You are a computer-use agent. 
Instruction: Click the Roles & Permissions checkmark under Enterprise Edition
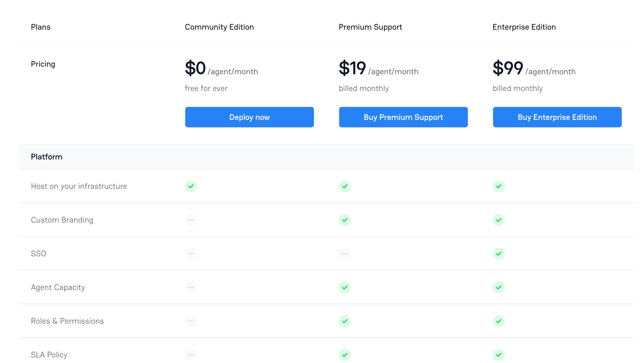coord(498,321)
